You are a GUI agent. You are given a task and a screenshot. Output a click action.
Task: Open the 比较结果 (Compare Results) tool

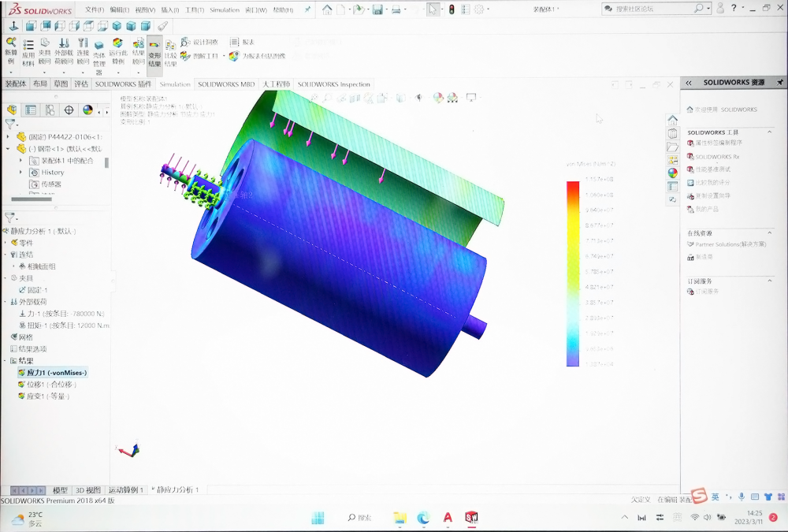click(x=171, y=46)
